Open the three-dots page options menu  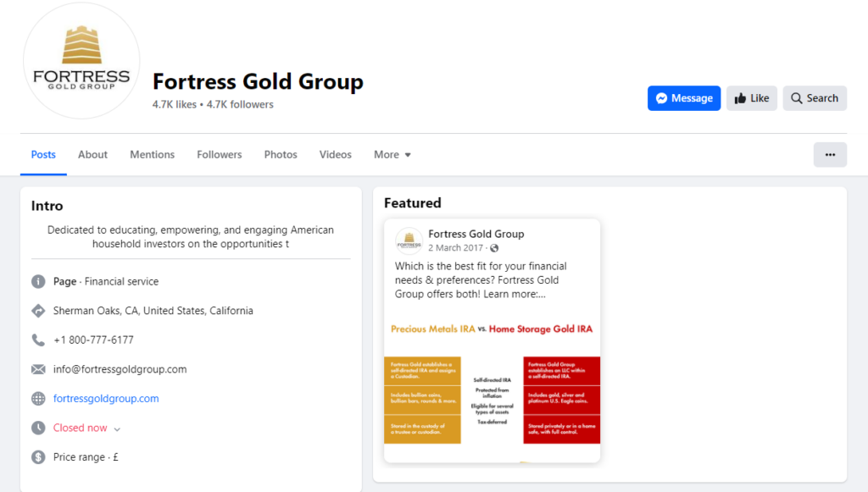point(830,155)
